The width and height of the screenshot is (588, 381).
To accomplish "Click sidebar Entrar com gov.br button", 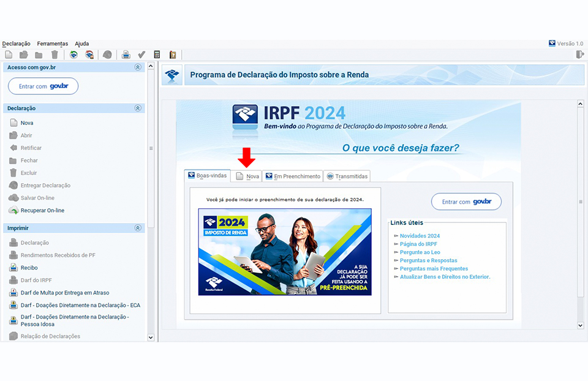I will [43, 86].
